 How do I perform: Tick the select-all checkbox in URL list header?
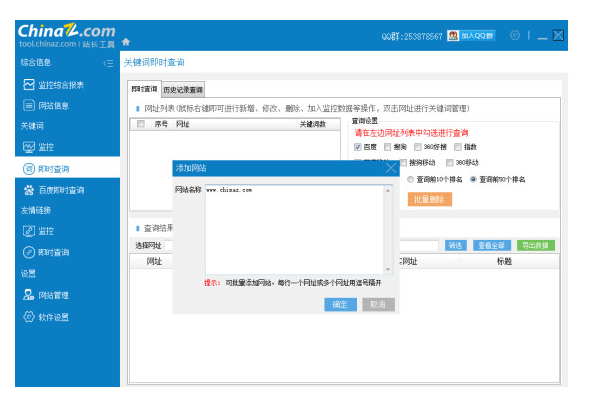click(x=141, y=124)
